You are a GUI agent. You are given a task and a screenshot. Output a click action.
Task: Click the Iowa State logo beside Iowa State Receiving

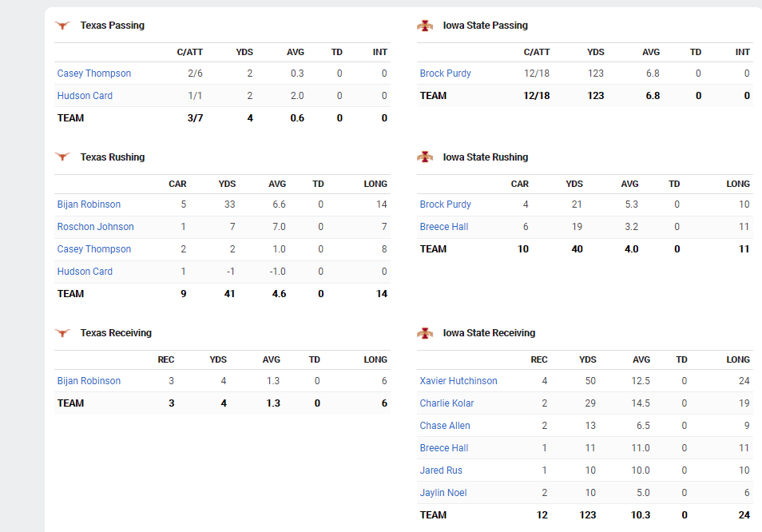click(x=425, y=333)
